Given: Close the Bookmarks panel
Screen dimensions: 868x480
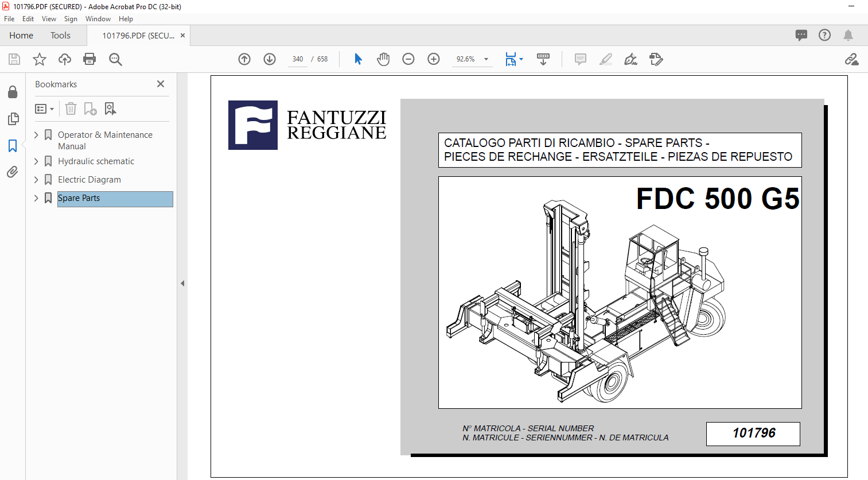Looking at the screenshot, I should click(161, 84).
